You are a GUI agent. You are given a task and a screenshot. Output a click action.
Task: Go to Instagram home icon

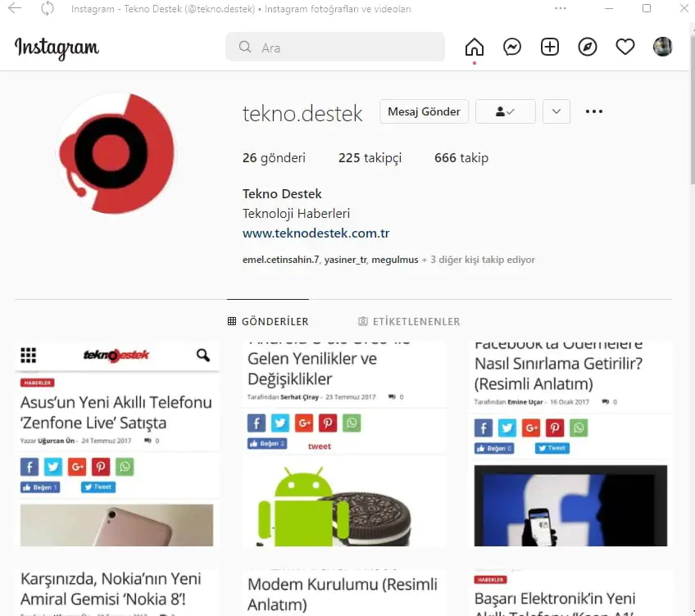point(475,47)
